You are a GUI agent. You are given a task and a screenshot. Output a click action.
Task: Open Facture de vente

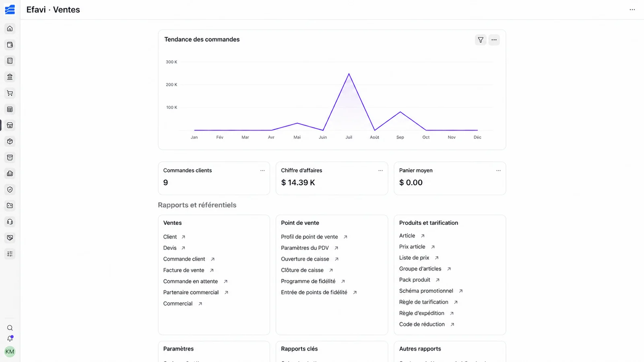coord(188,270)
